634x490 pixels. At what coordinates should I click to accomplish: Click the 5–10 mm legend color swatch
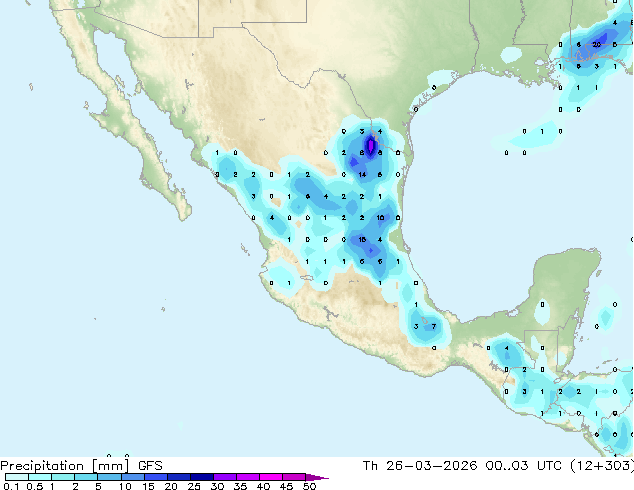109,477
